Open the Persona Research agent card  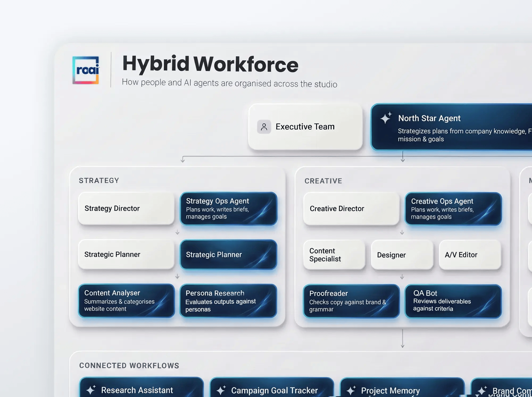(x=228, y=301)
